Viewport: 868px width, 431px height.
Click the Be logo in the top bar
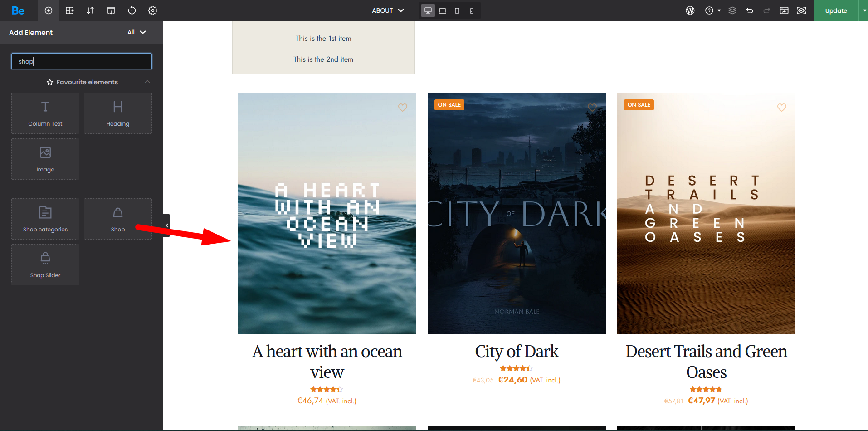tap(18, 10)
